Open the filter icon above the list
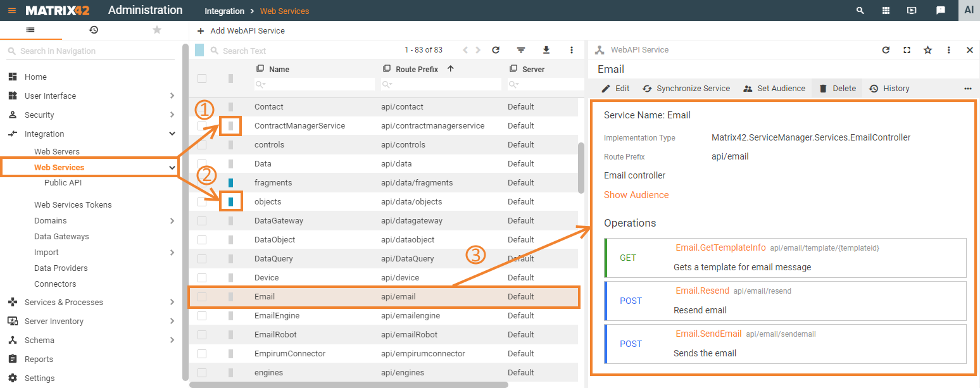The image size is (980, 388). [x=520, y=49]
